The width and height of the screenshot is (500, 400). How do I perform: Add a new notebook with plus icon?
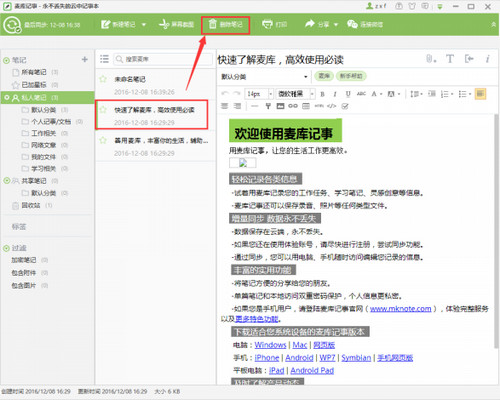(x=85, y=59)
